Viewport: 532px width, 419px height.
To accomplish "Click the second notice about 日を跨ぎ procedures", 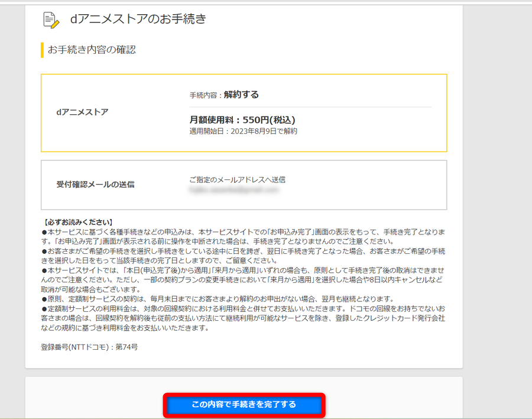I will click(244, 256).
